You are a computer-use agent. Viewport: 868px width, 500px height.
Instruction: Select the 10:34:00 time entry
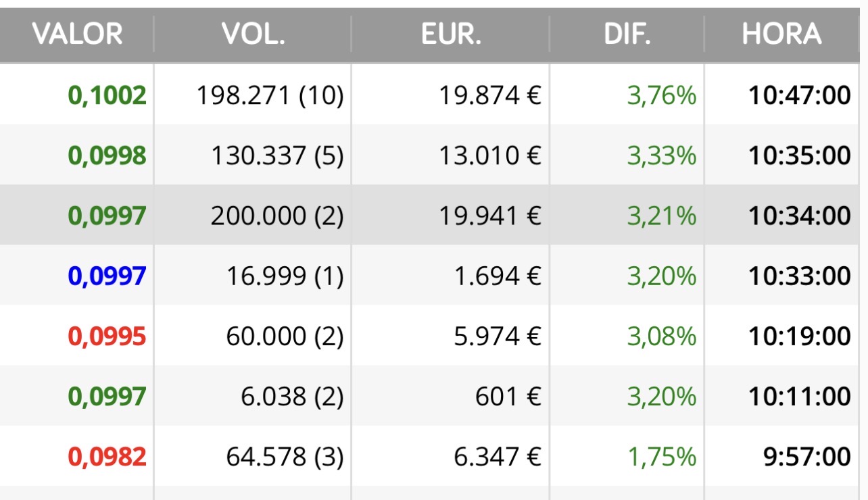point(799,216)
